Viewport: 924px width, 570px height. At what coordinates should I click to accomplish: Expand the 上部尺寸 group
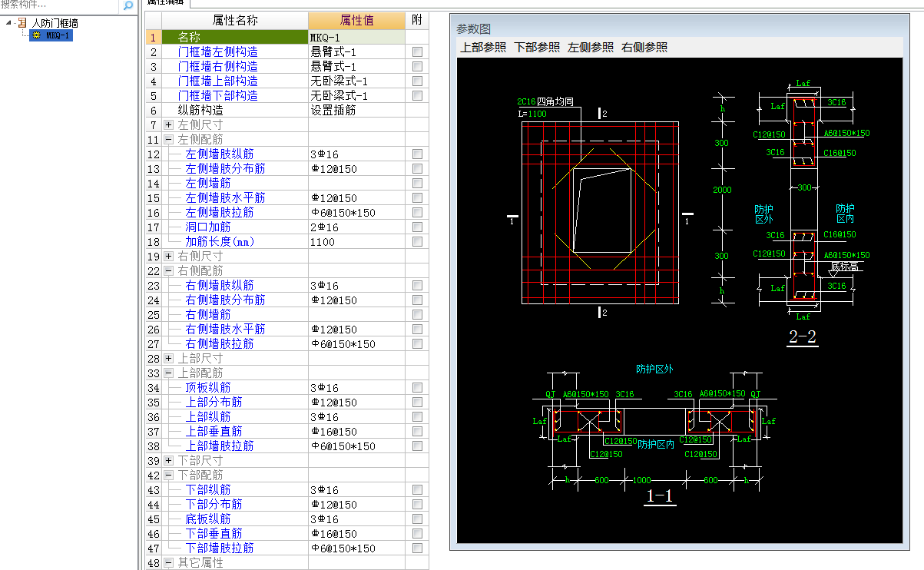(x=169, y=358)
